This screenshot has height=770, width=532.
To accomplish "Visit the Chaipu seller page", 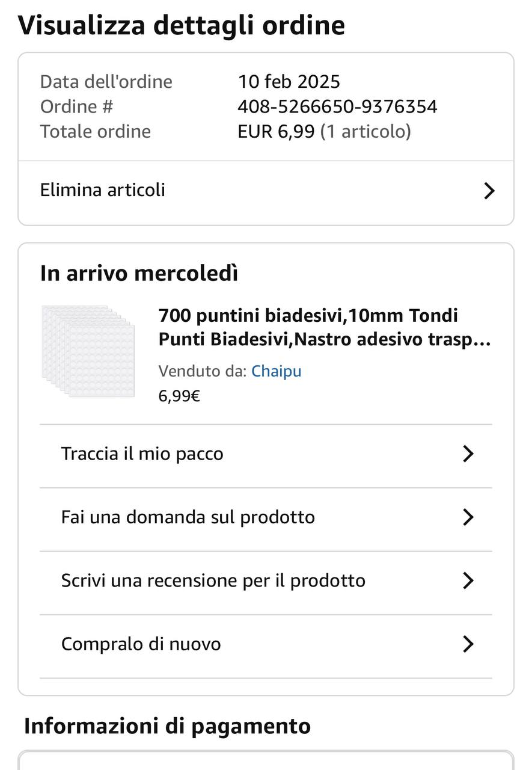I will pyautogui.click(x=276, y=371).
